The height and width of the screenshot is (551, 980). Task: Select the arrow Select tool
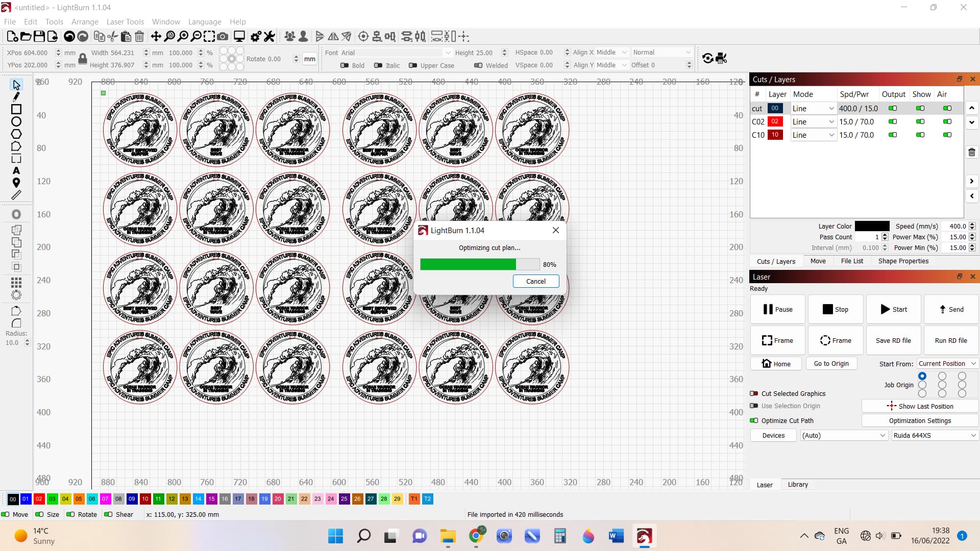coord(16,85)
